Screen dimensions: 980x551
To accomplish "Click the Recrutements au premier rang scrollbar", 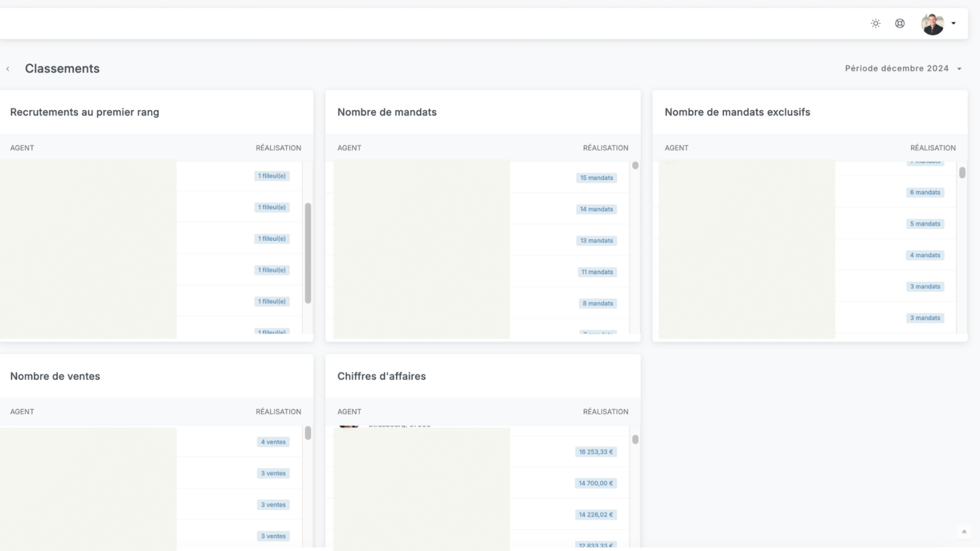I will pos(308,253).
